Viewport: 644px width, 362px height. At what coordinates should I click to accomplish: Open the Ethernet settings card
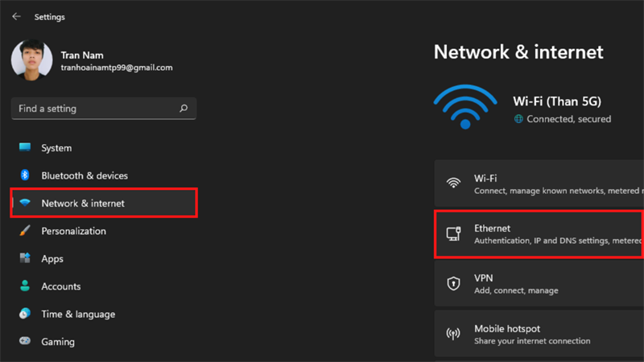[x=539, y=234]
